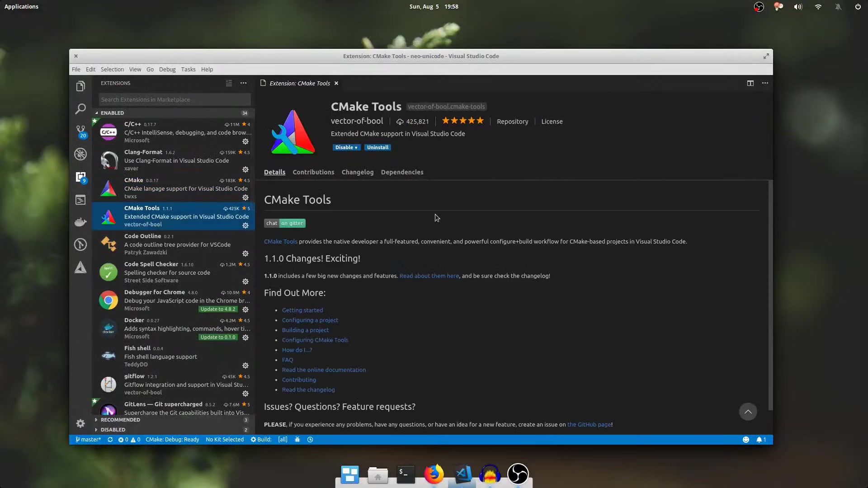Open the License link
Image resolution: width=868 pixels, height=488 pixels.
552,122
